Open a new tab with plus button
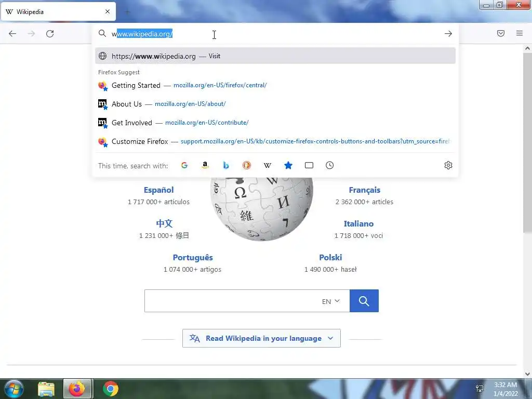The image size is (532, 399). click(128, 12)
